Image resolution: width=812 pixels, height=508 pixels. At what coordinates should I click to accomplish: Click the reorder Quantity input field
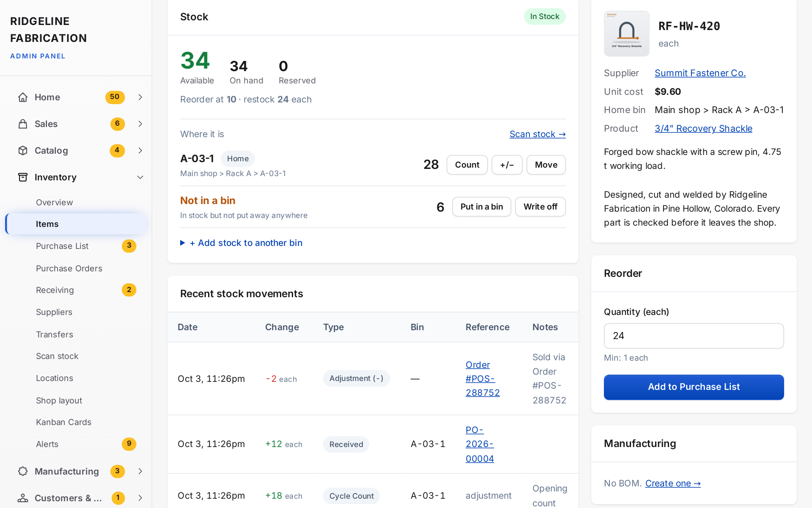(x=694, y=336)
